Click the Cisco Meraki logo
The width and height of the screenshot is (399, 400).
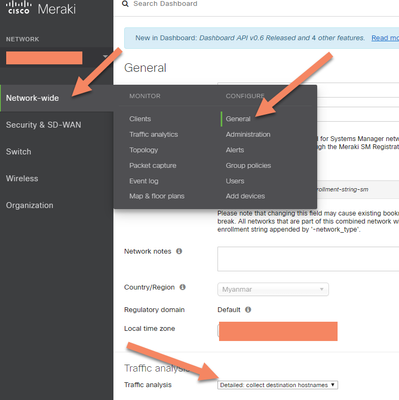[x=41, y=8]
